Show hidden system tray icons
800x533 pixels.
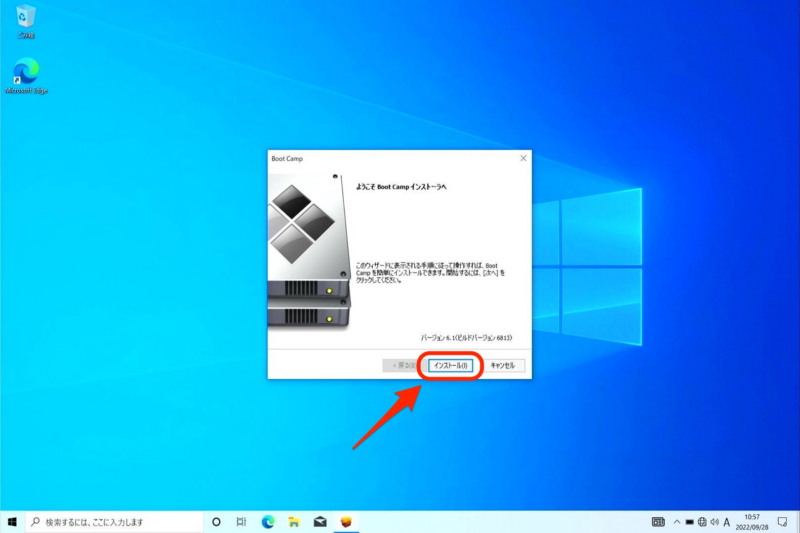point(677,522)
